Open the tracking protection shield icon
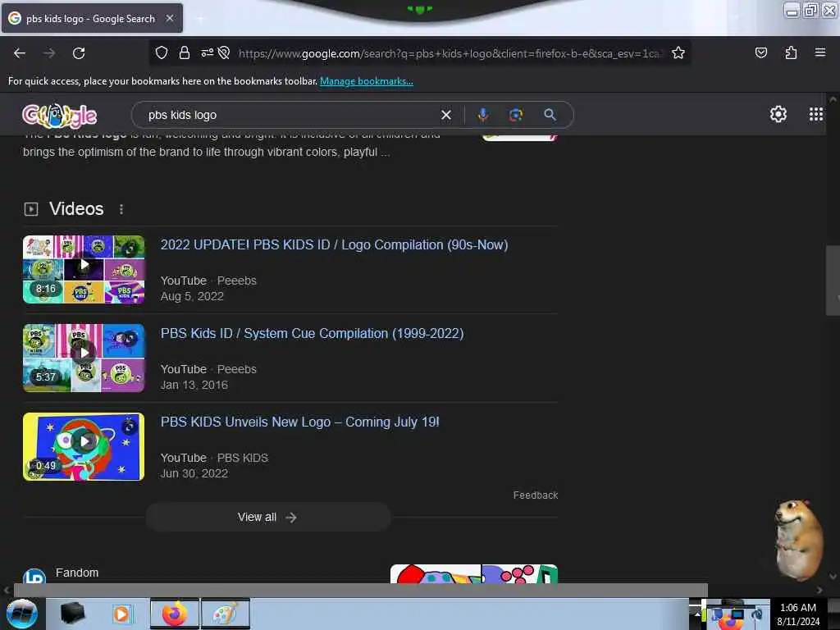This screenshot has height=630, width=840. click(162, 52)
